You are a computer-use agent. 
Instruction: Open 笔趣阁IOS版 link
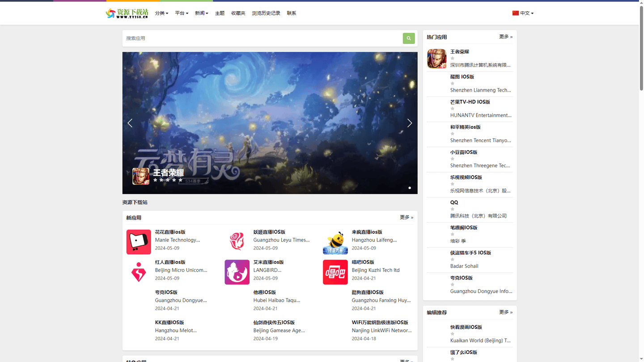click(x=464, y=227)
